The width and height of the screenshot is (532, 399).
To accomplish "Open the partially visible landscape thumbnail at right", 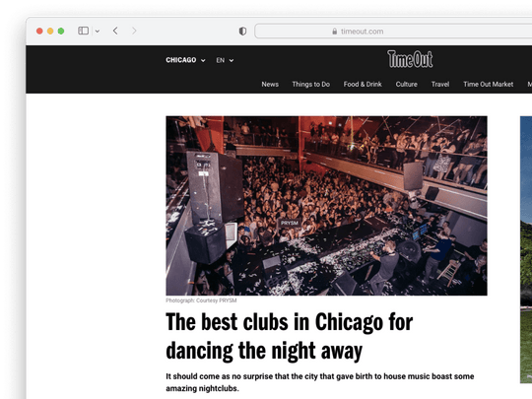I will pyautogui.click(x=526, y=249).
